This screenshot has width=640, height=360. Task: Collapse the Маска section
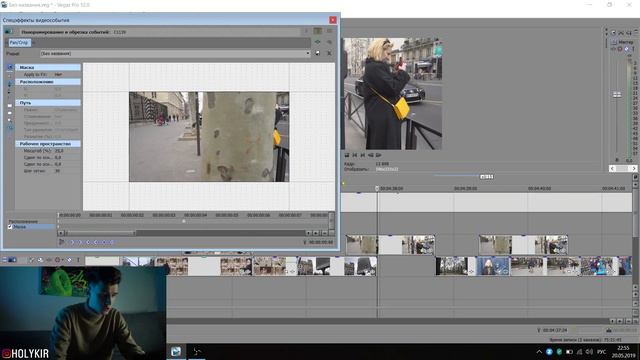48,67
